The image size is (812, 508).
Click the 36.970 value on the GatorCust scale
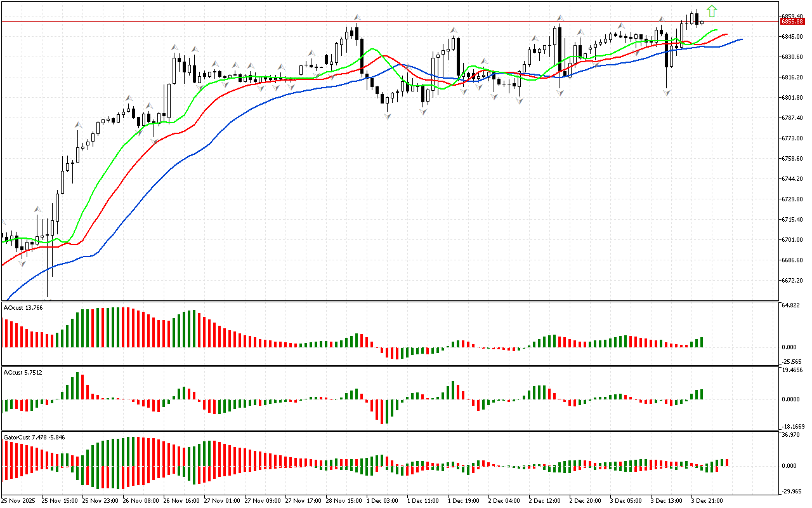click(792, 435)
